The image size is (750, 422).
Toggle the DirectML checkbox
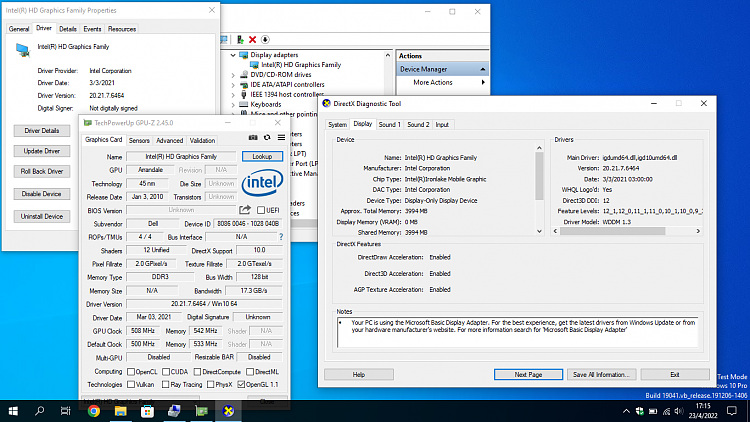pos(250,372)
